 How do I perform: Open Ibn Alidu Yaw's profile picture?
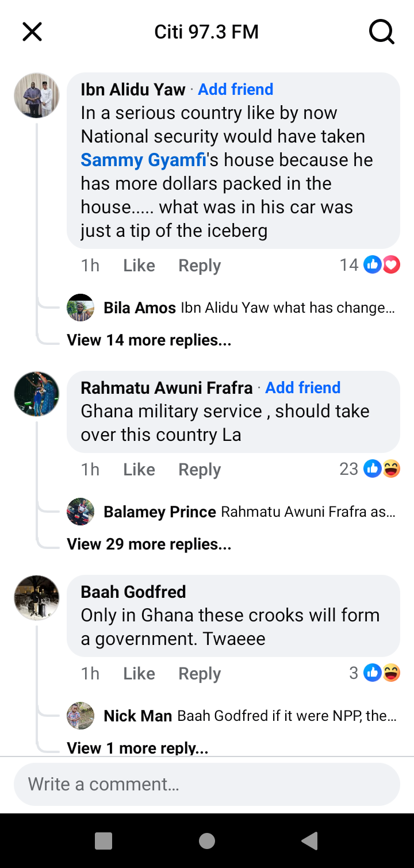point(37,95)
